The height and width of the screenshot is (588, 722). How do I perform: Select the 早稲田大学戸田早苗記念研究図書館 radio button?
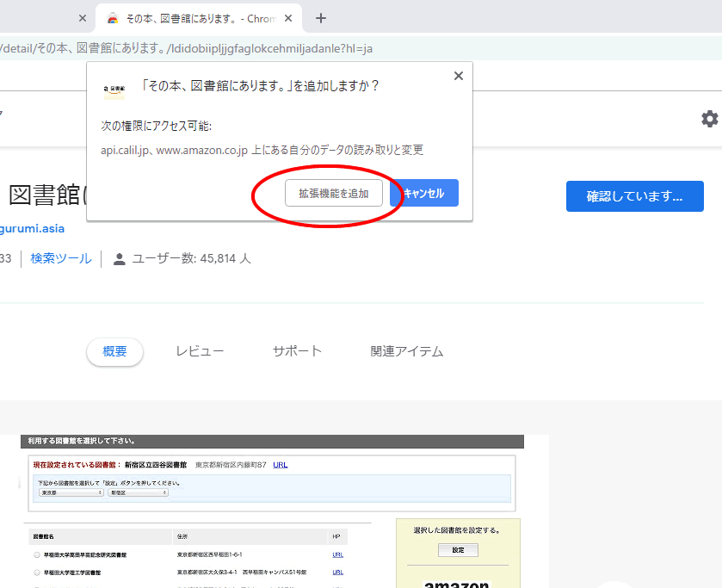[x=37, y=554]
